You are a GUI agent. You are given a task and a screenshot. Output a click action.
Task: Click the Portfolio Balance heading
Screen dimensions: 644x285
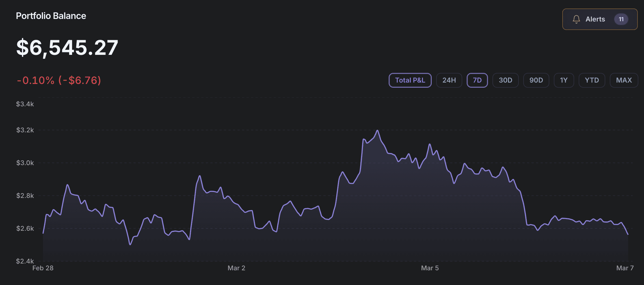(51, 16)
